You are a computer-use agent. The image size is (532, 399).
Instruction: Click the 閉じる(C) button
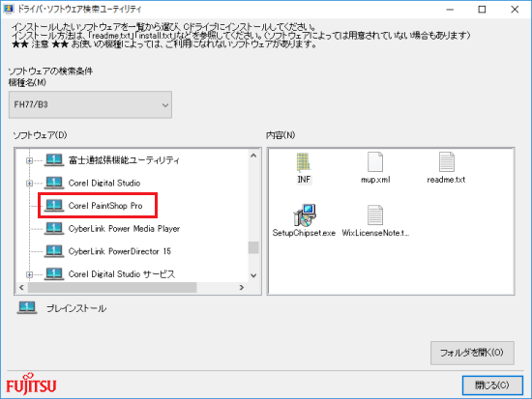point(492,385)
